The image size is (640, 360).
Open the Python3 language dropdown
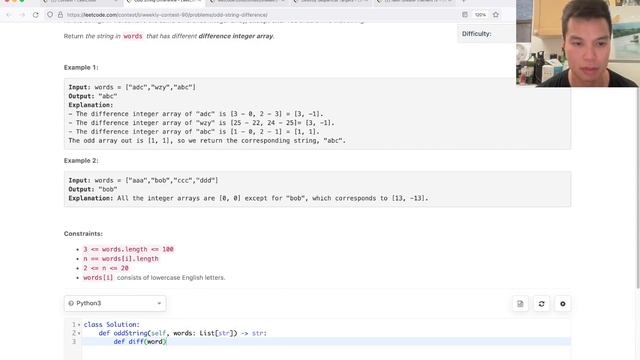[x=115, y=303]
